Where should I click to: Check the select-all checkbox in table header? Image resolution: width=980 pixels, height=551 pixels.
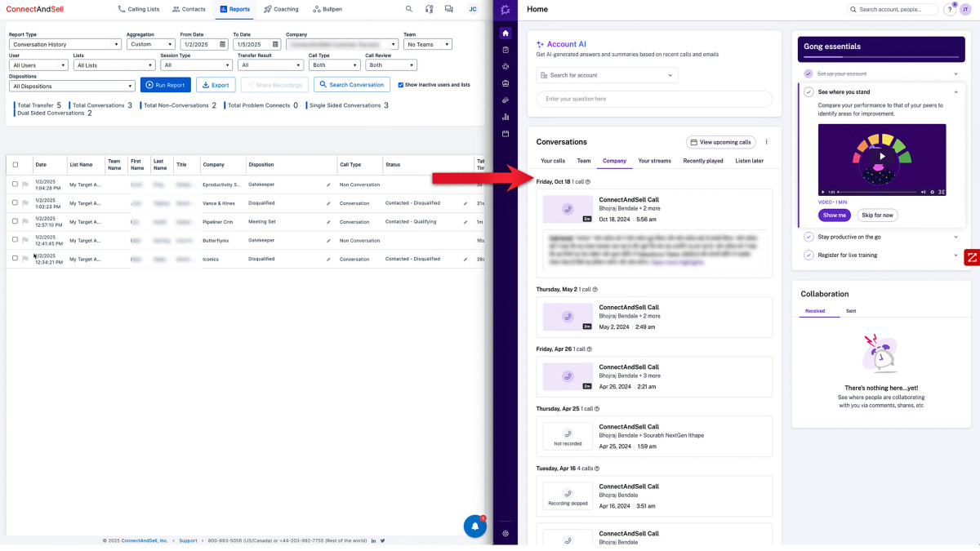[15, 165]
